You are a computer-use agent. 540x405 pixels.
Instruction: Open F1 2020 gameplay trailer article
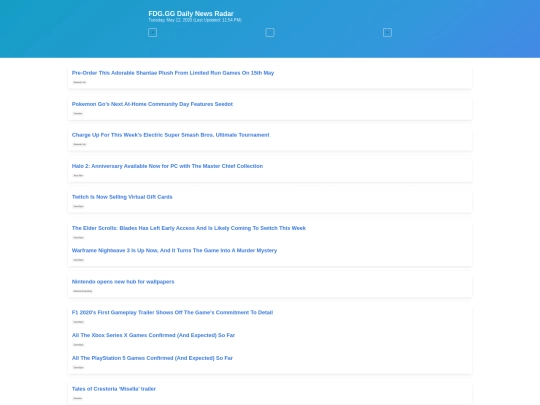coord(172,312)
